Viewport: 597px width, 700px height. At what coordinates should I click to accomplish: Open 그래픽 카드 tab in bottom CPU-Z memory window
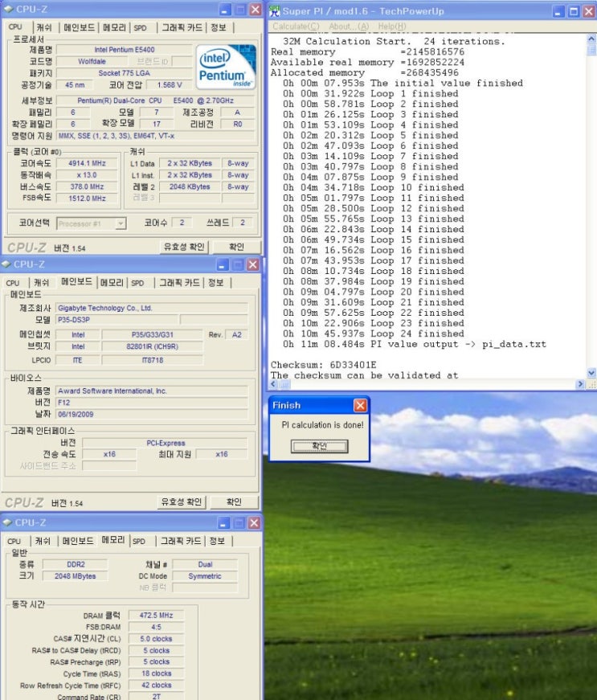tap(180, 541)
